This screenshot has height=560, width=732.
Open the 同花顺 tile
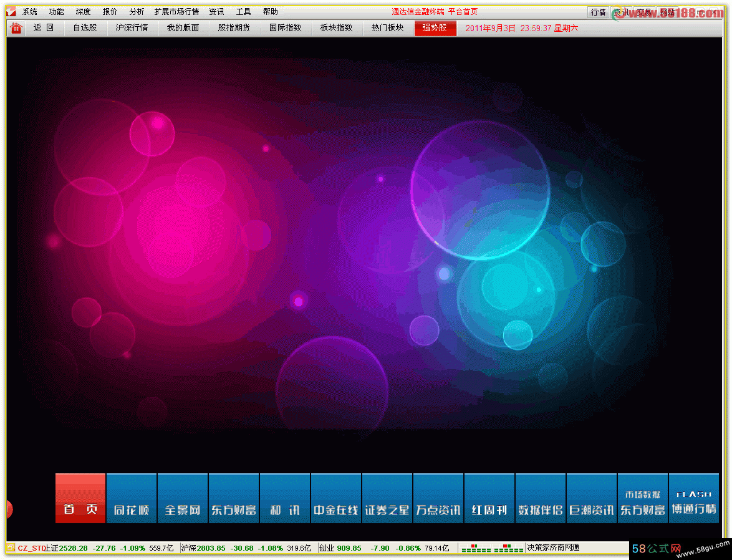tap(132, 498)
